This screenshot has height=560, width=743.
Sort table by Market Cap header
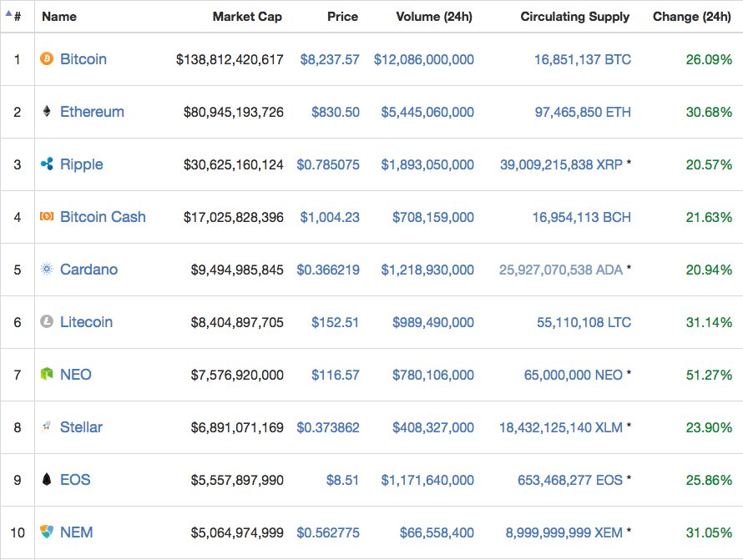[247, 17]
